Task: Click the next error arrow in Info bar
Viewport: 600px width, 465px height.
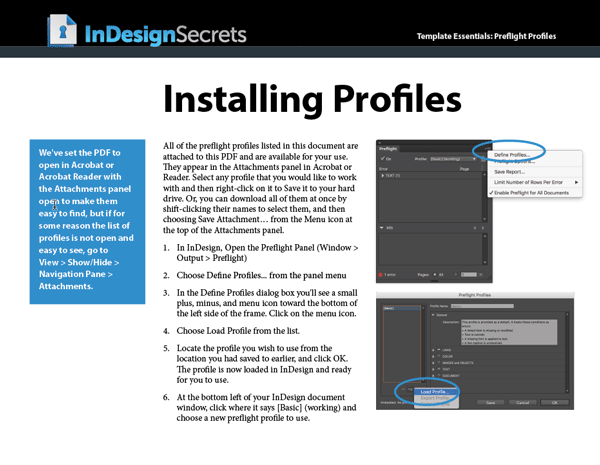Action: [x=483, y=228]
